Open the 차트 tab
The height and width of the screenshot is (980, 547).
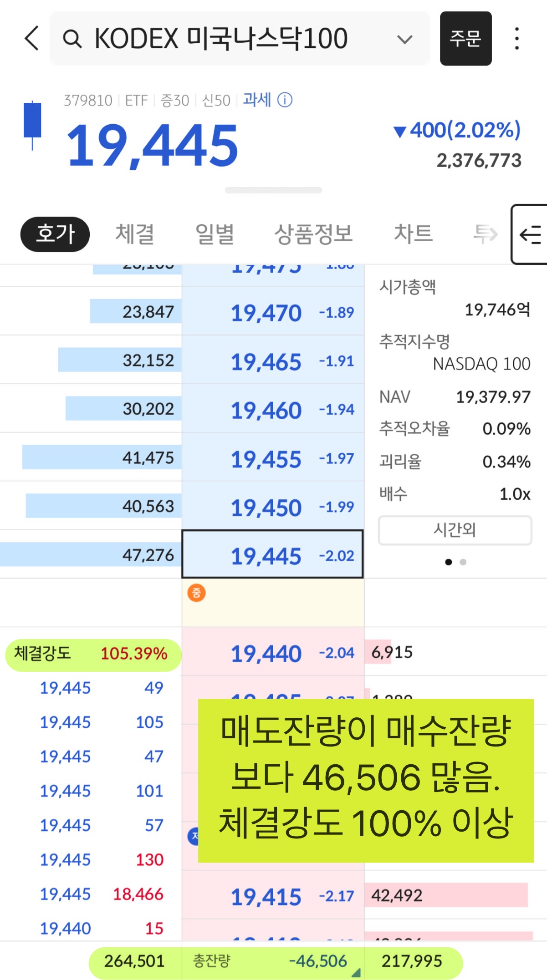[414, 234]
